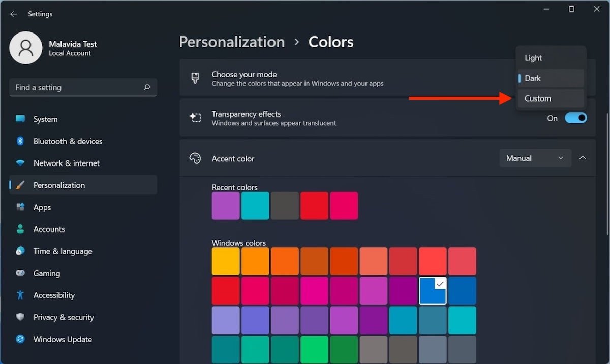
Task: Focus the Find a setting search box
Action: pos(83,87)
